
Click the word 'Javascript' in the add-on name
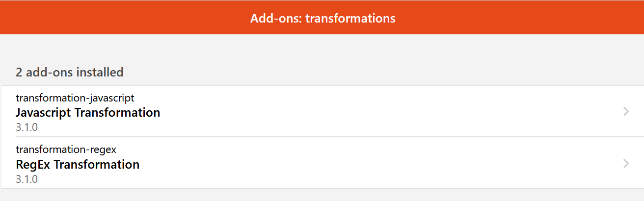point(43,113)
